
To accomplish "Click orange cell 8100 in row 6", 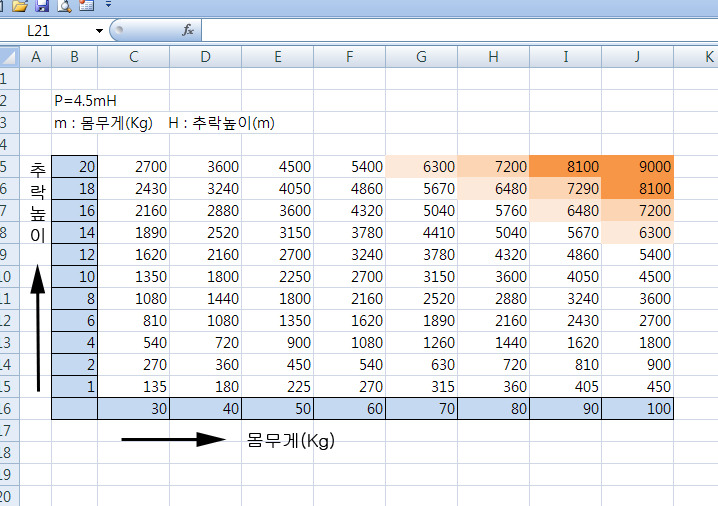I will pyautogui.click(x=637, y=189).
